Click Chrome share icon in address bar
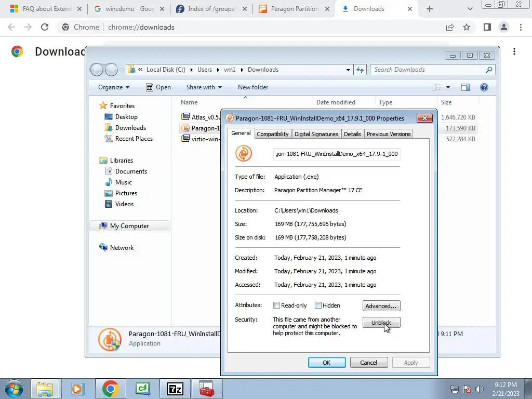 (x=450, y=27)
